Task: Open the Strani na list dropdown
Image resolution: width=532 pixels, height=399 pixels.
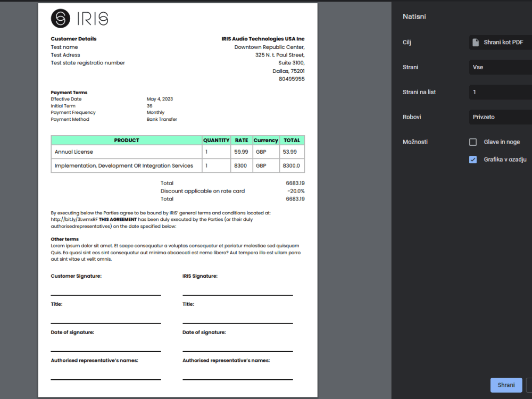Action: coord(501,92)
